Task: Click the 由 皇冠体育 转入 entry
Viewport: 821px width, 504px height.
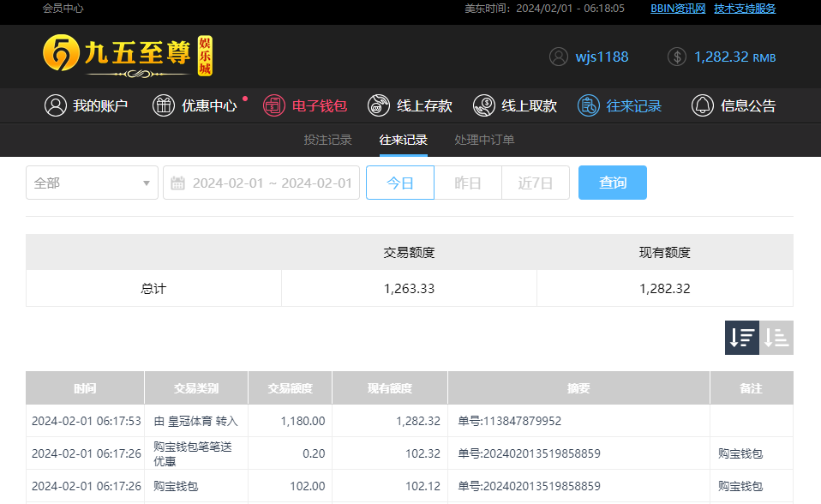Action: click(x=196, y=421)
